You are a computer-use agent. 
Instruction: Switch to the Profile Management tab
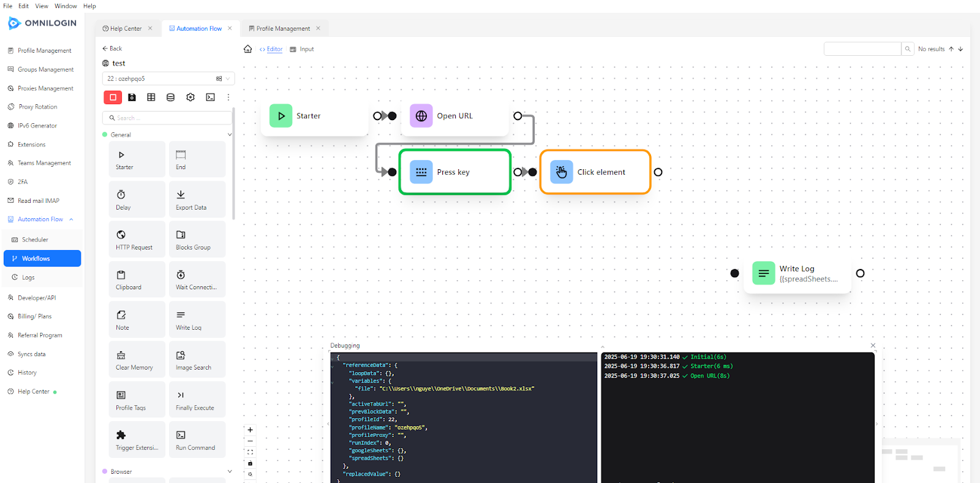(283, 29)
